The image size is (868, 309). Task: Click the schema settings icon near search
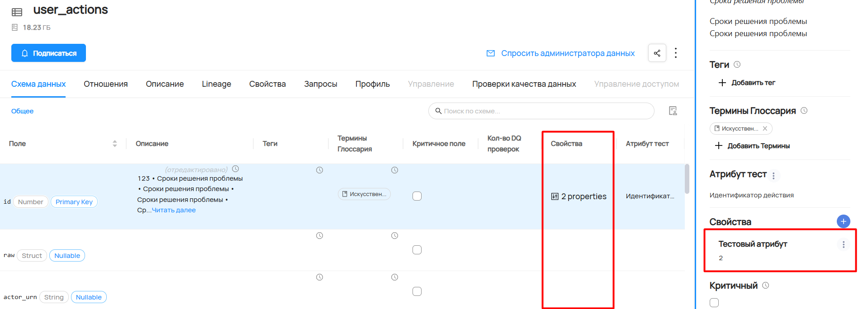pos(673,111)
